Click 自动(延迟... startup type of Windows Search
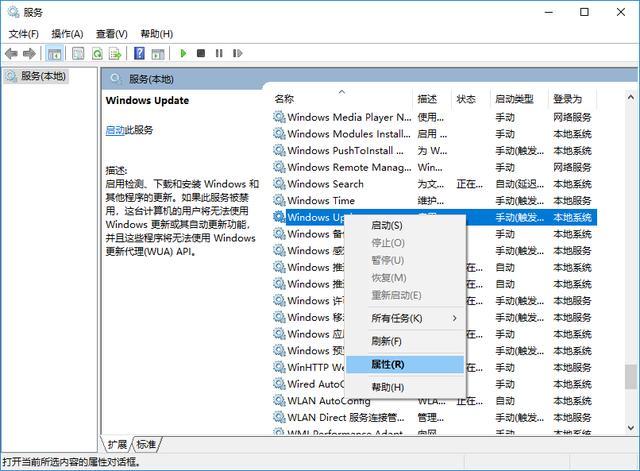Viewport: 640px width, 471px height. 520,184
